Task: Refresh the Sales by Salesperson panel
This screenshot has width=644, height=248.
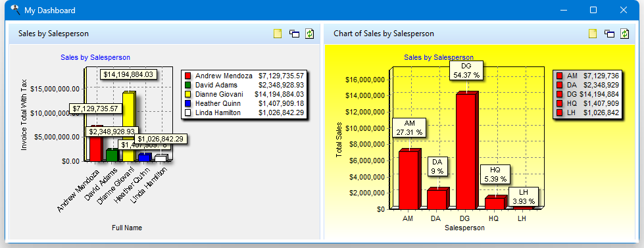Action: 310,34
